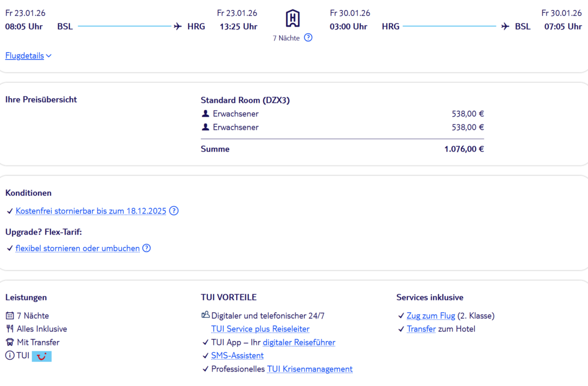Click the Zug zum Flug link
The image size is (588, 386).
(x=431, y=316)
